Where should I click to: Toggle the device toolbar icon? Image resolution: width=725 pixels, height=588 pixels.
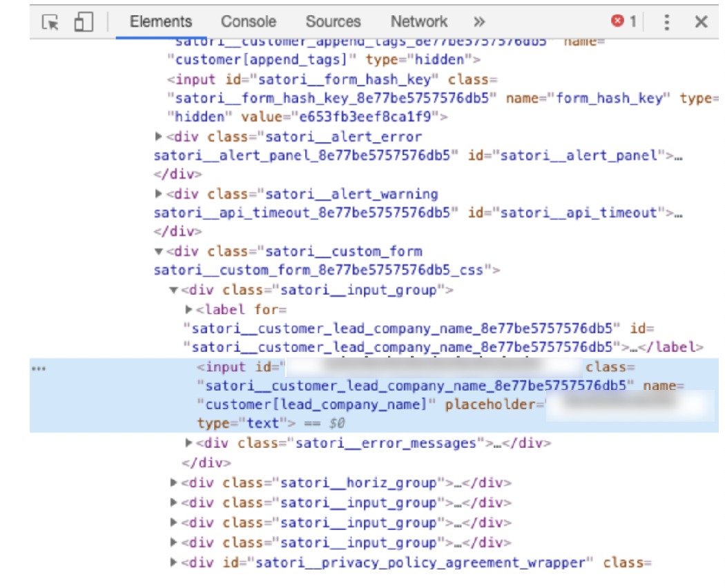click(x=84, y=23)
